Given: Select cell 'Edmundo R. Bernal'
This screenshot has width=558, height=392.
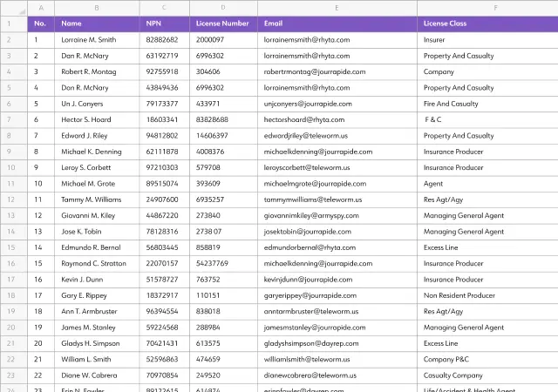Looking at the screenshot, I should tap(97, 247).
